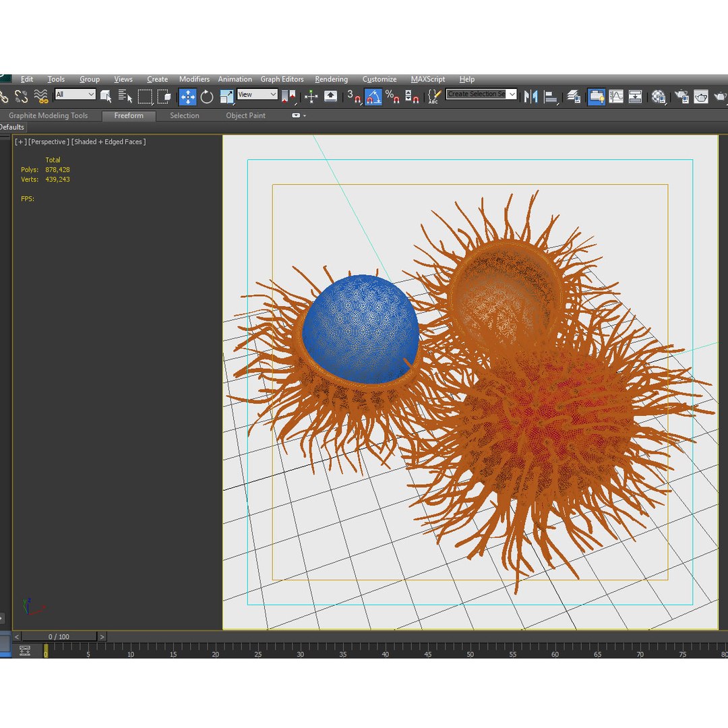
Task: Activate the Select and Scale tool
Action: coord(226,96)
